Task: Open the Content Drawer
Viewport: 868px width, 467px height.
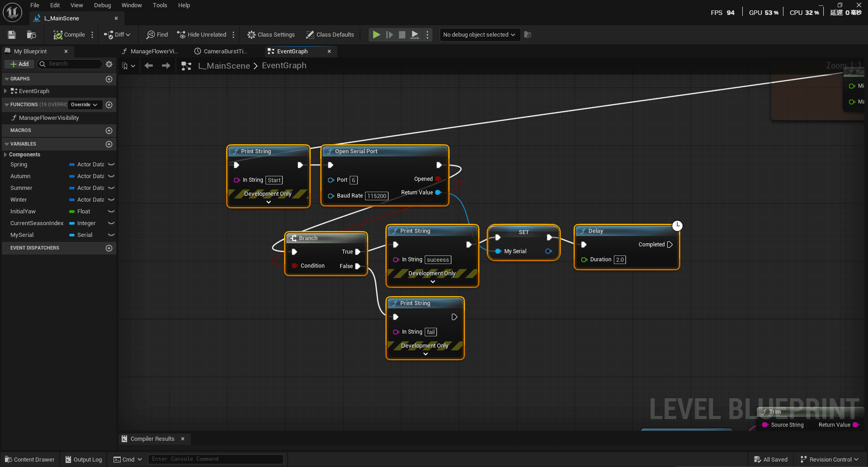Action: click(29, 459)
